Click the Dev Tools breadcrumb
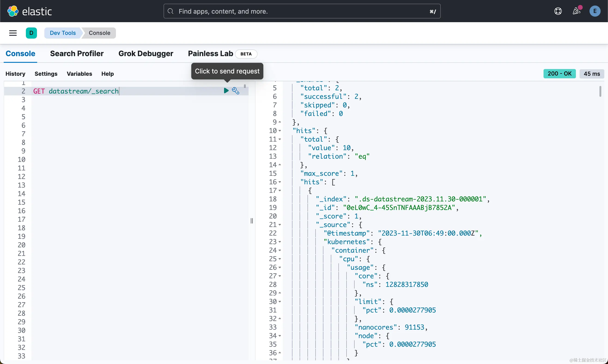 [x=63, y=33]
